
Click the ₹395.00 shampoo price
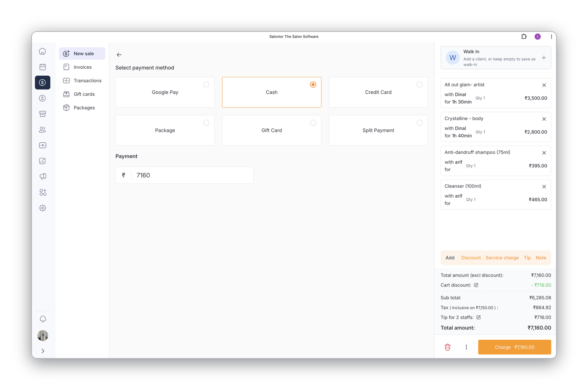click(538, 166)
